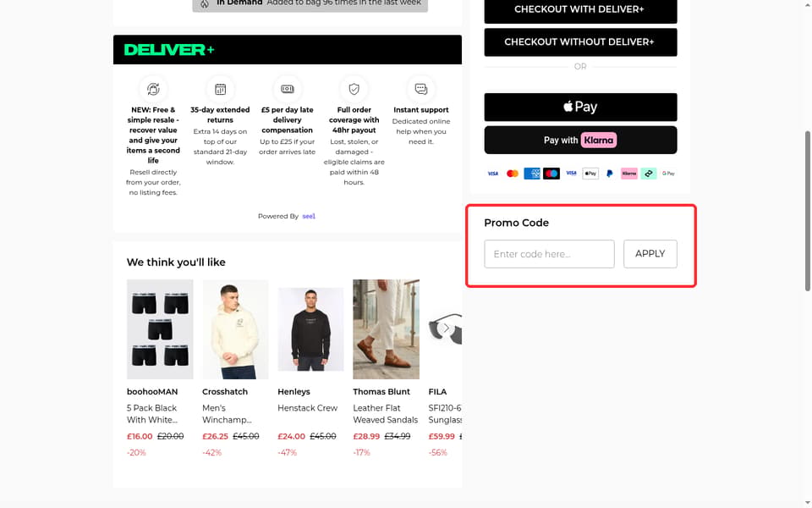Screen dimensions: 812x508
Task: Open 'Leather Flat Weaved Sandals' product title
Action: point(386,414)
